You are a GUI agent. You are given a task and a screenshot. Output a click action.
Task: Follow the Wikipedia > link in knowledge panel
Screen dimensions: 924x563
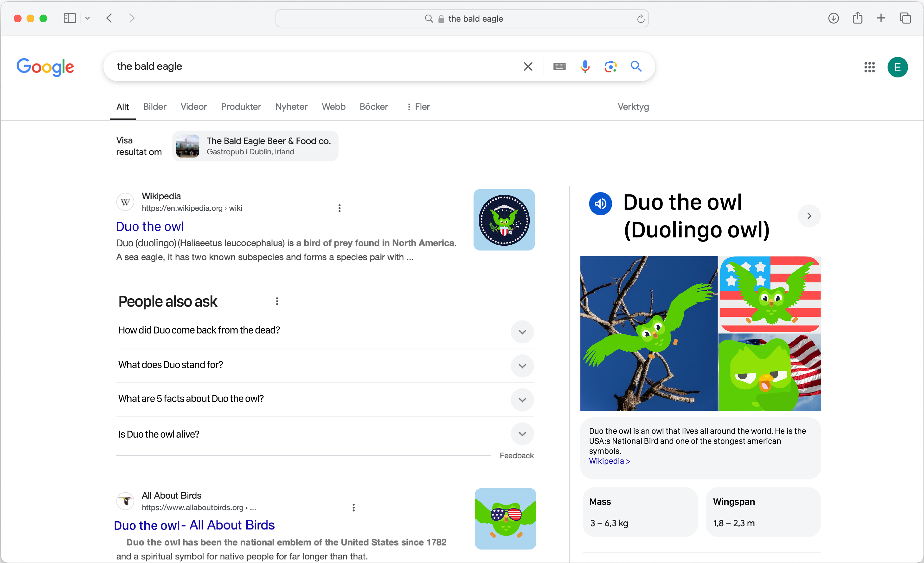609,461
